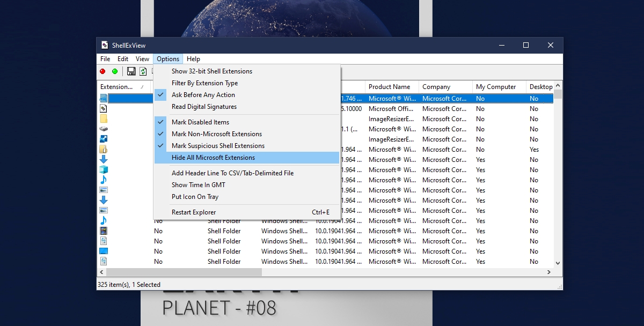Screen dimensions: 644x326
Task: Select the row with the gray disk drive icon
Action: [x=104, y=129]
